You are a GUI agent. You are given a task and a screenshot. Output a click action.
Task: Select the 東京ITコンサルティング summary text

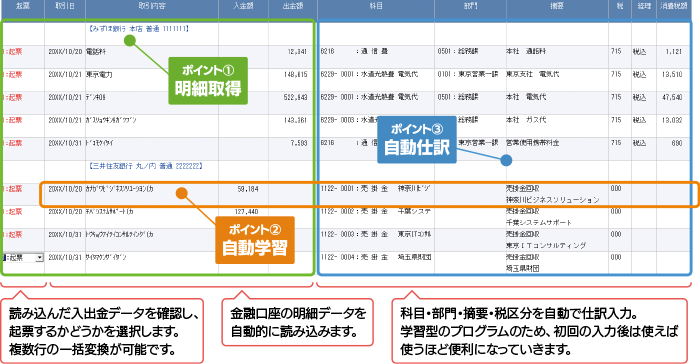[x=546, y=246]
